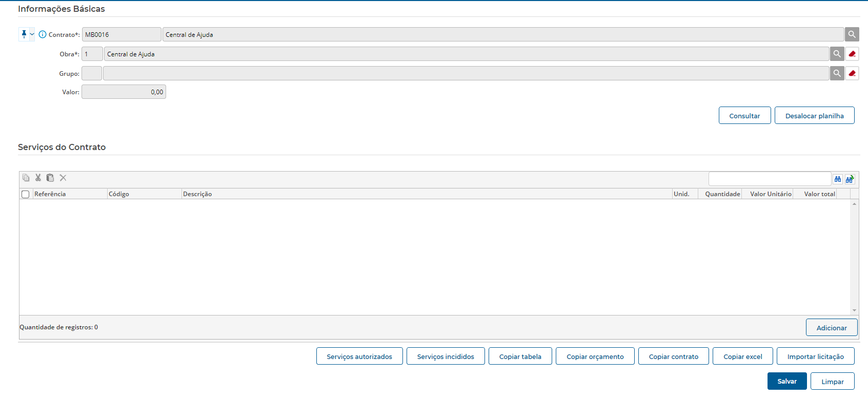Search Obra using the magnifier icon
Image resolution: width=868 pixels, height=400 pixels.
(x=837, y=54)
